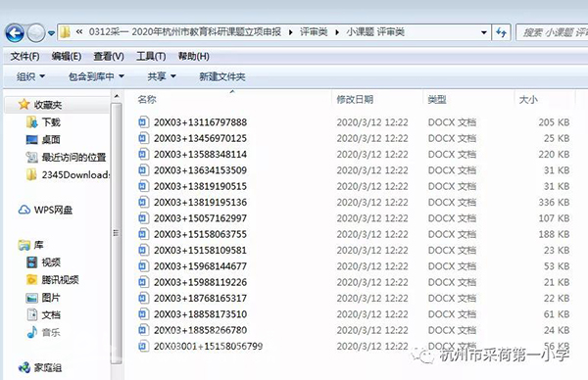The height and width of the screenshot is (380, 588).
Task: Sort by 类型 column header
Action: tap(437, 99)
